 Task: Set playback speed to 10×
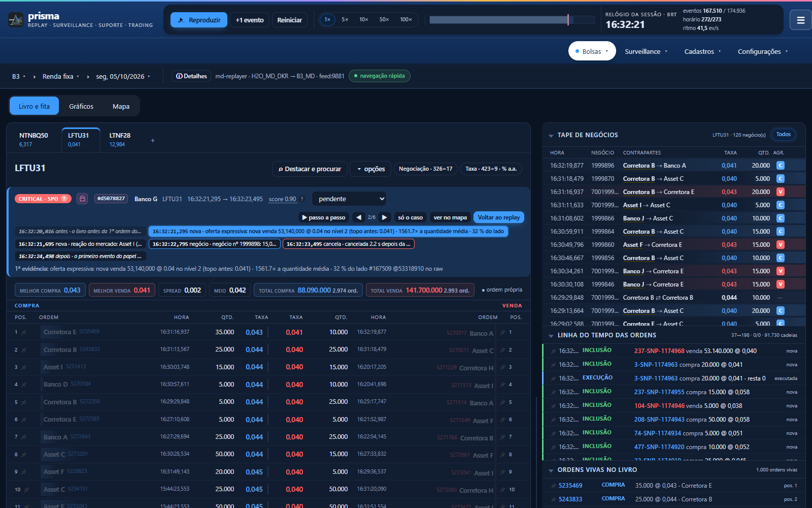(364, 20)
